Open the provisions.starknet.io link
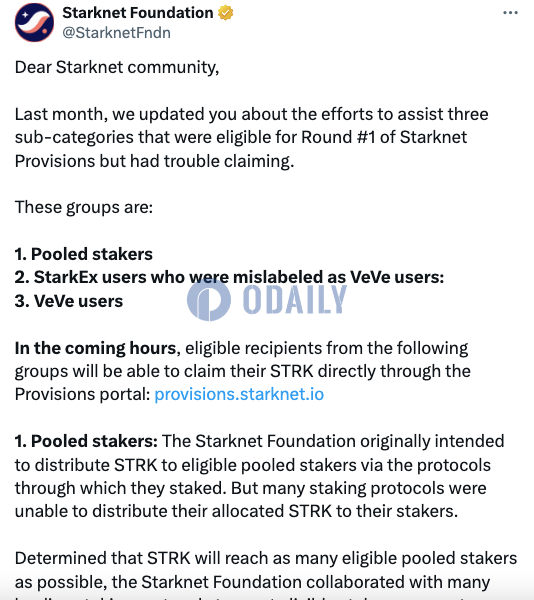Screen dimensions: 534x600 point(239,394)
